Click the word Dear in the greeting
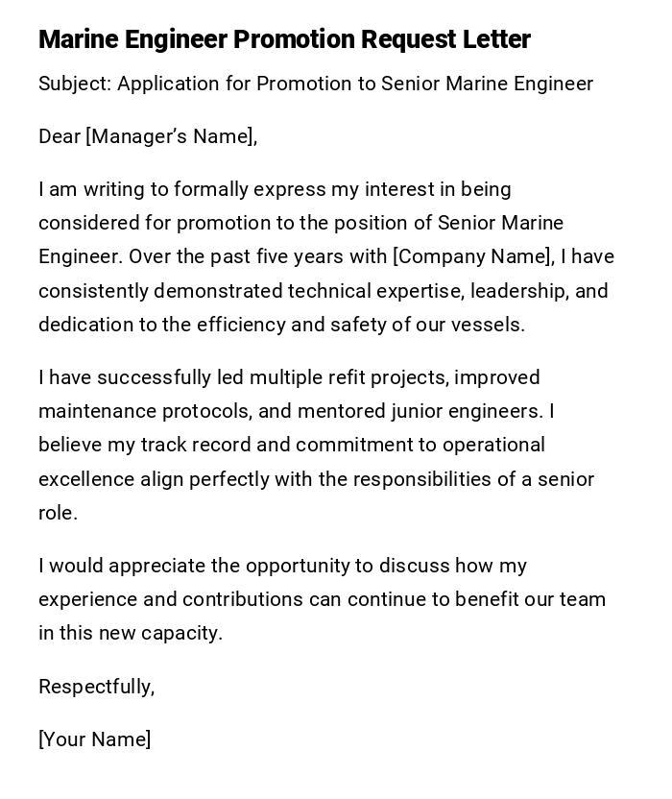The height and width of the screenshot is (799, 672). [60, 136]
